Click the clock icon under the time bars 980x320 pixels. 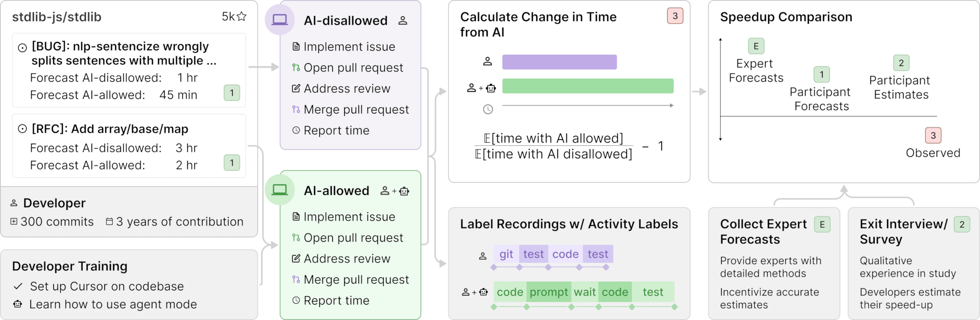(488, 109)
